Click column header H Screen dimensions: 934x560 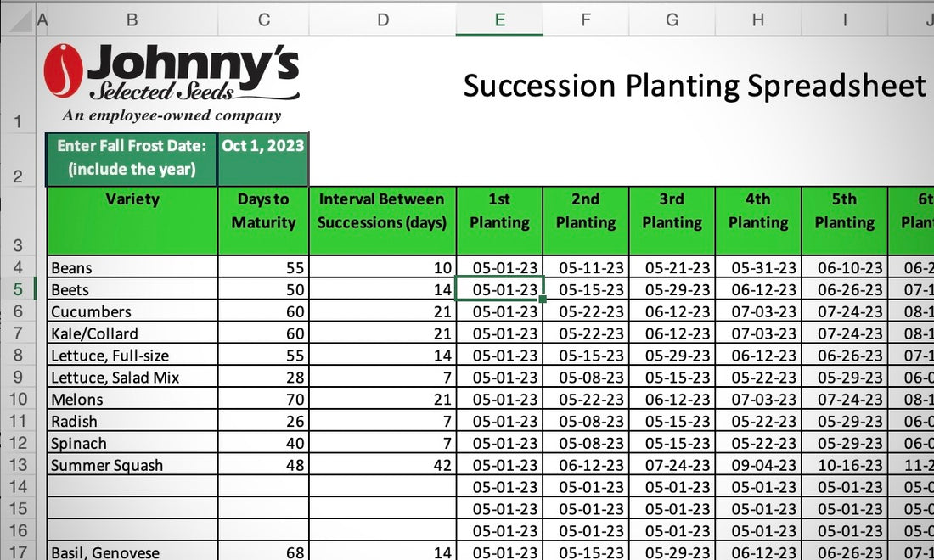click(757, 20)
